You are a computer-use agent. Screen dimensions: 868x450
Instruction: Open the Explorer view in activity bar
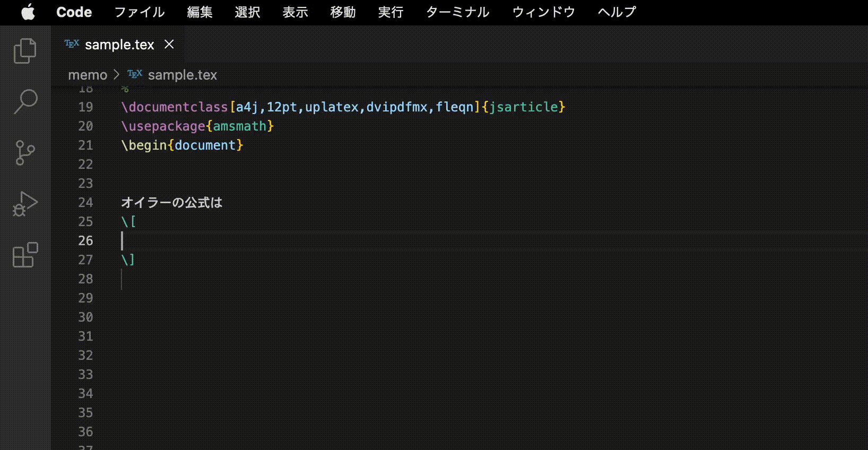25,51
